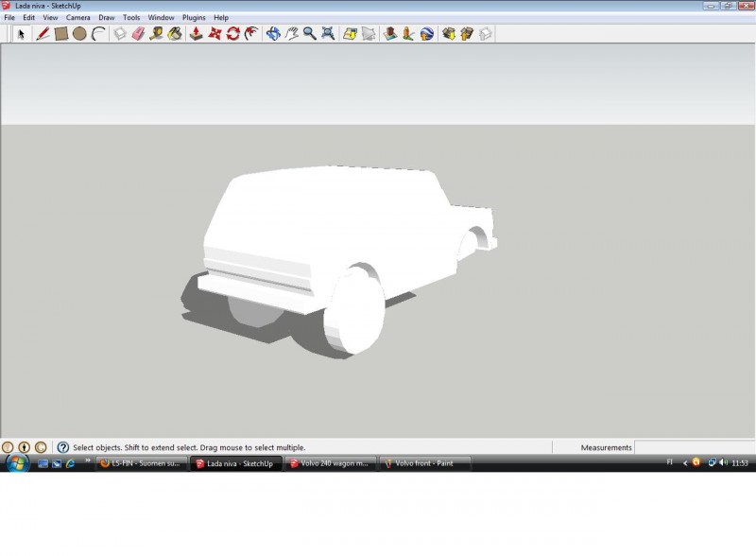
Task: Open the View menu
Action: point(50,17)
